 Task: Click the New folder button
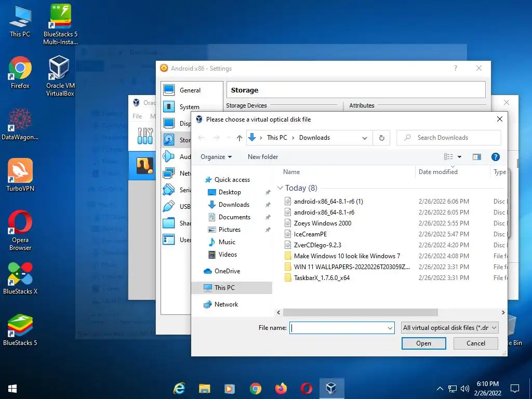[262, 157]
